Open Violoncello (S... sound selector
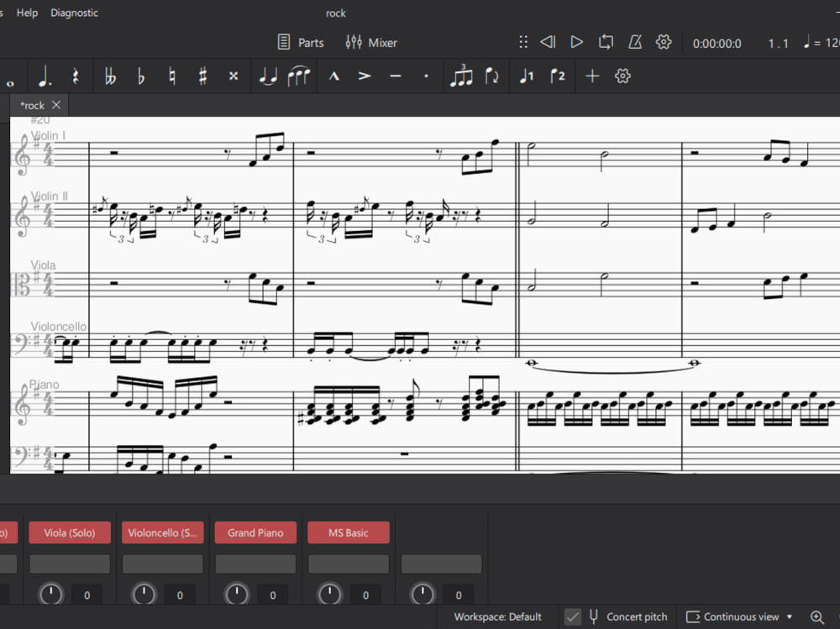This screenshot has width=840, height=629. point(162,533)
